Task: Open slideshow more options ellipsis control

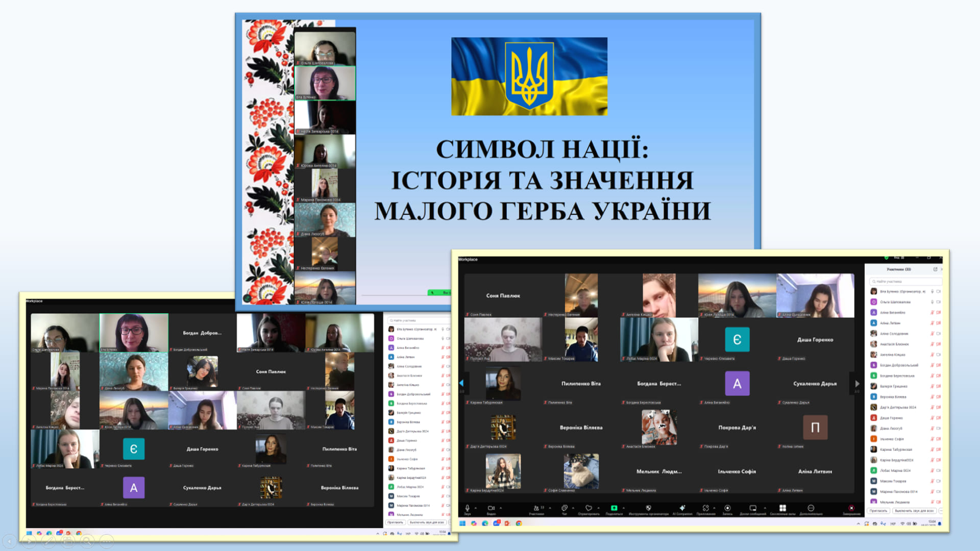Action: (x=107, y=541)
